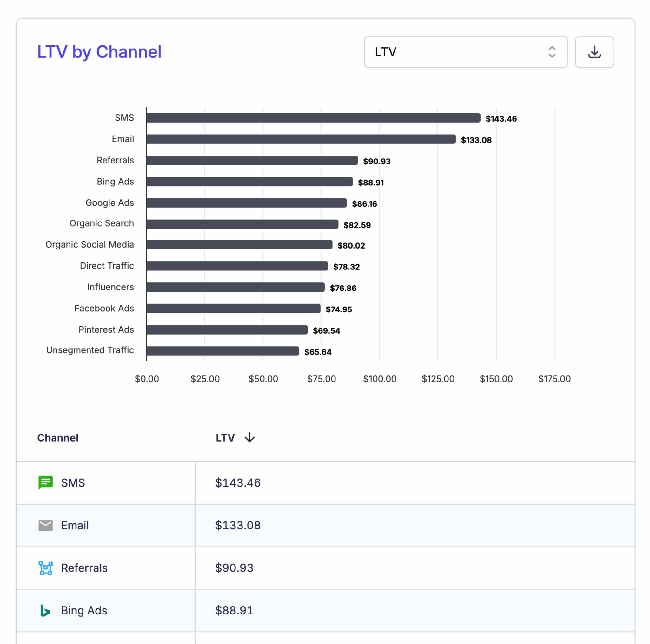The image size is (650, 644).
Task: Click the download export icon
Action: point(594,52)
